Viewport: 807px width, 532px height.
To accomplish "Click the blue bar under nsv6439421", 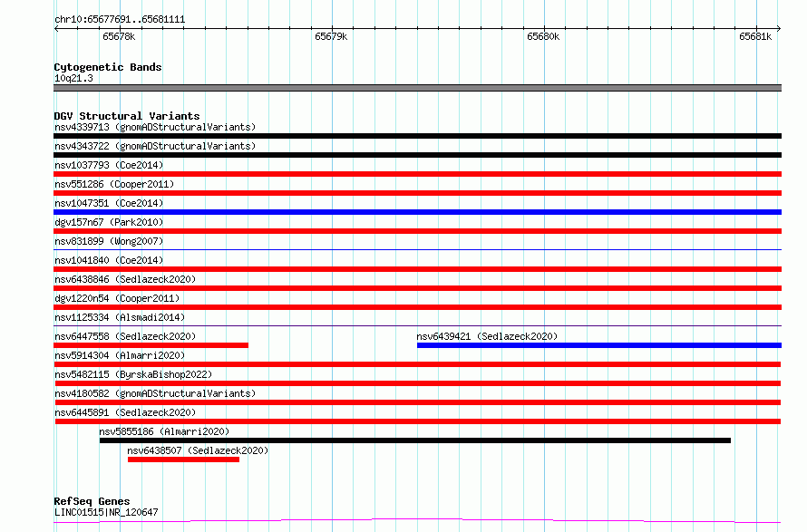I will tap(599, 345).
